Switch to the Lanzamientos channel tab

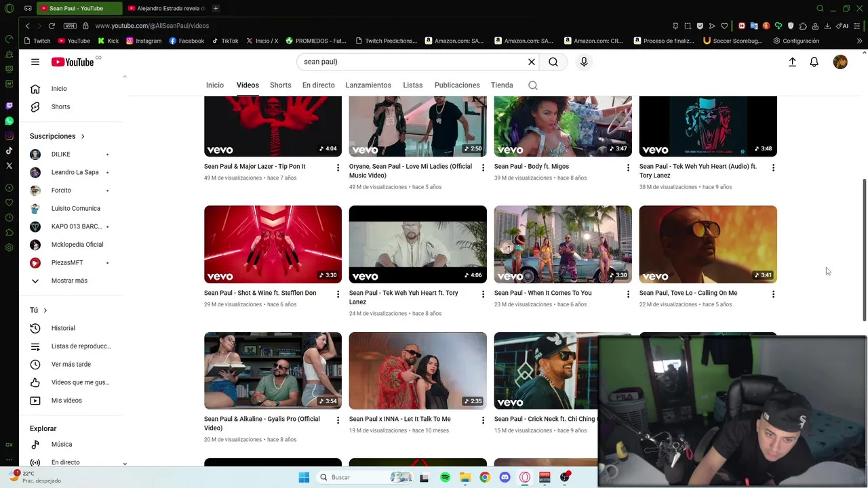coord(368,85)
